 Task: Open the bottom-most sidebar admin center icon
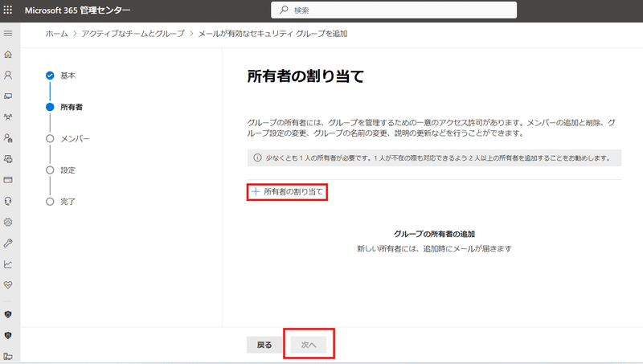tap(8, 356)
